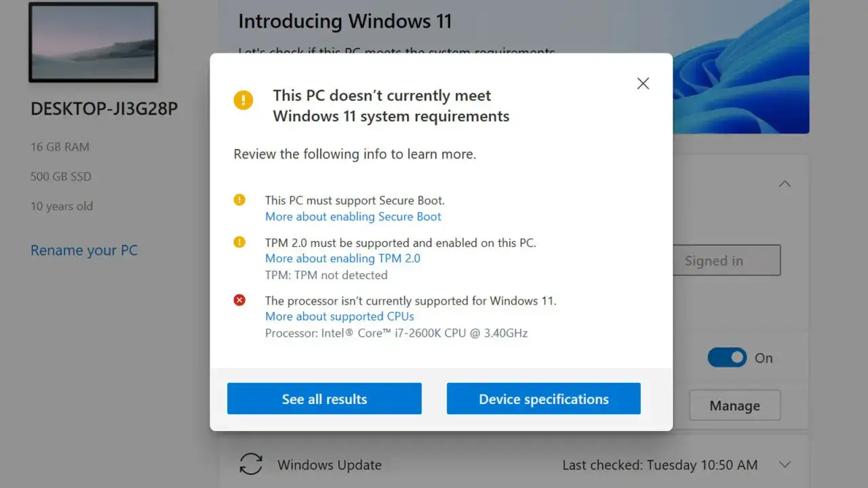Expand the Windows Update row chevron

pos(785,465)
